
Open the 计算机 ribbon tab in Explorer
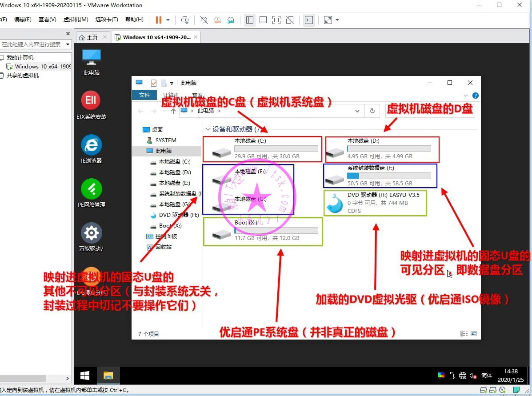pyautogui.click(x=171, y=95)
